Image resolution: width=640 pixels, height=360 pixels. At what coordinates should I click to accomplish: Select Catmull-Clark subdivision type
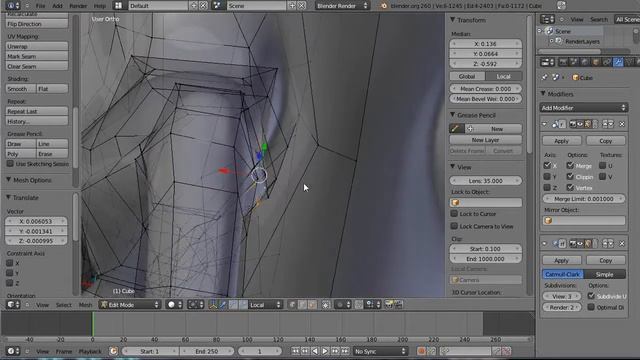pyautogui.click(x=562, y=274)
